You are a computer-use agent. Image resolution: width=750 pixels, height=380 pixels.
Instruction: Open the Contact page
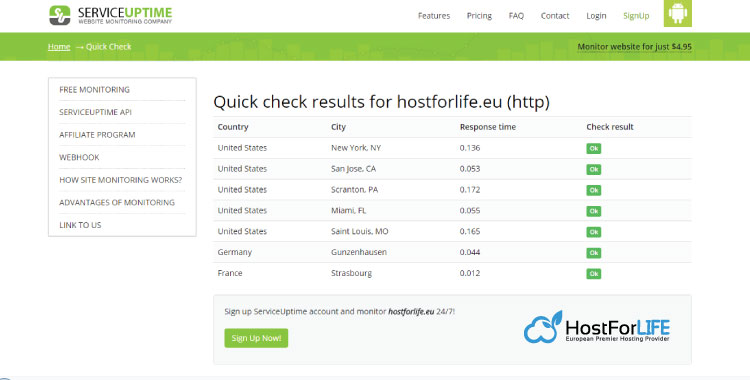pos(555,16)
